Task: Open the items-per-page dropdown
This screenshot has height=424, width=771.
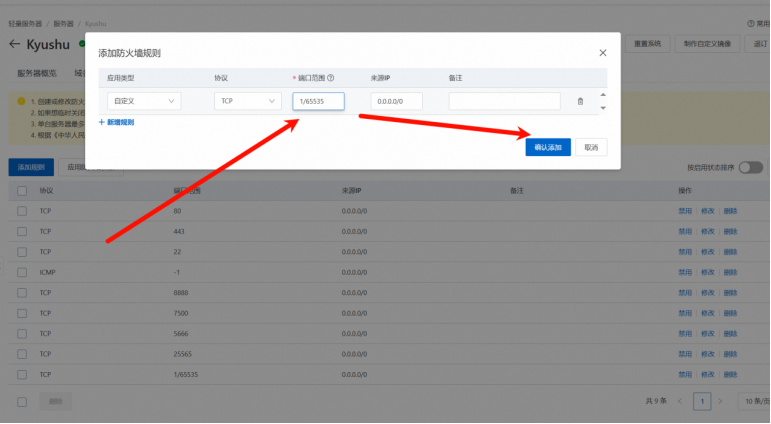Action: (754, 401)
